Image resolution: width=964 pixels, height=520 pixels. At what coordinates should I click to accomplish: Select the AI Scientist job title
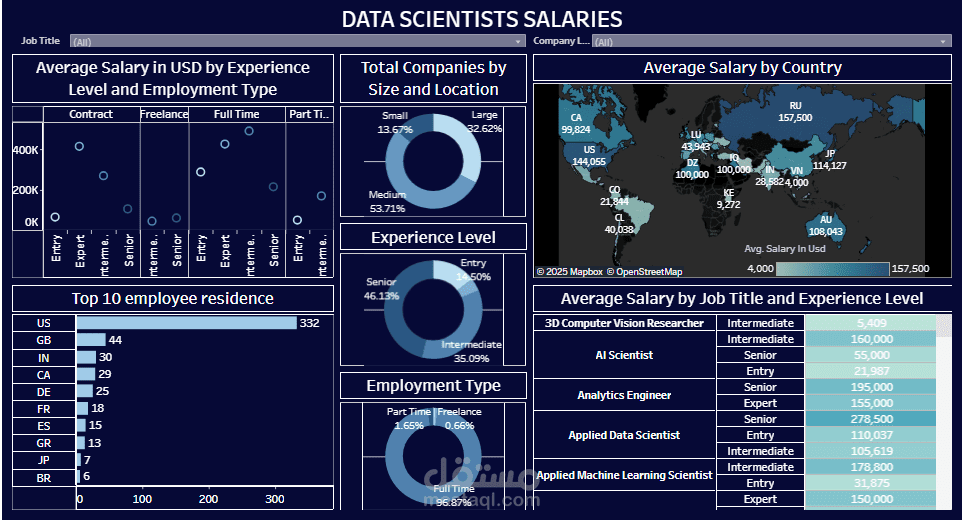click(624, 355)
